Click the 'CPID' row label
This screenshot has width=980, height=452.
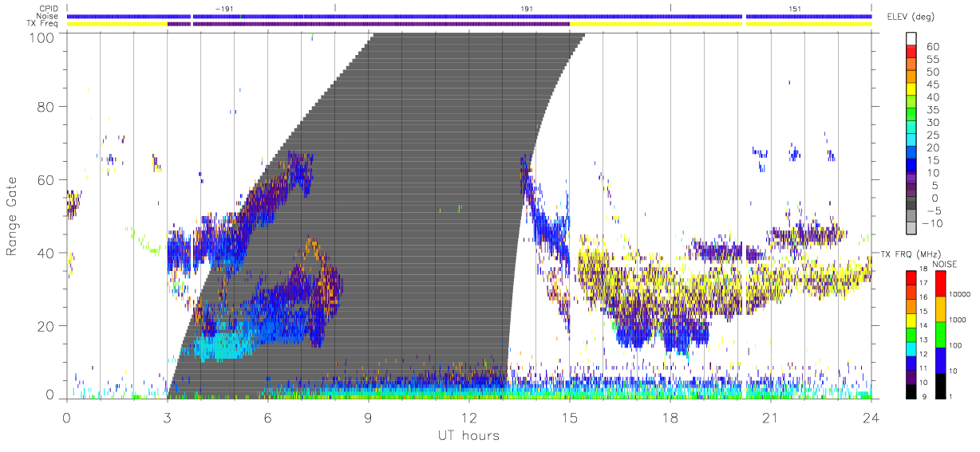pos(49,9)
